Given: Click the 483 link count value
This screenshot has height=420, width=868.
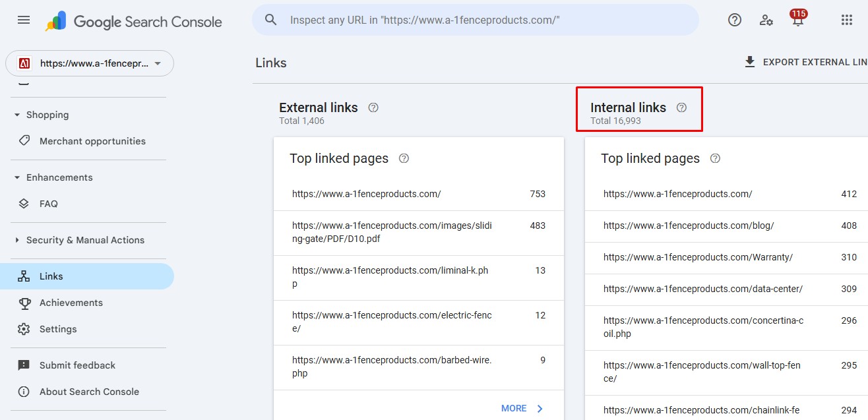Looking at the screenshot, I should [538, 225].
